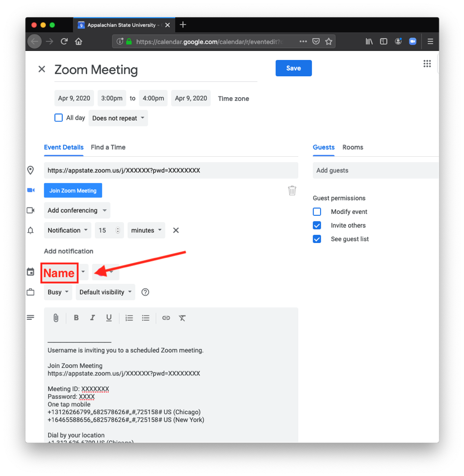Image resolution: width=464 pixels, height=476 pixels.
Task: Switch to the Rooms tab
Action: pyautogui.click(x=353, y=148)
